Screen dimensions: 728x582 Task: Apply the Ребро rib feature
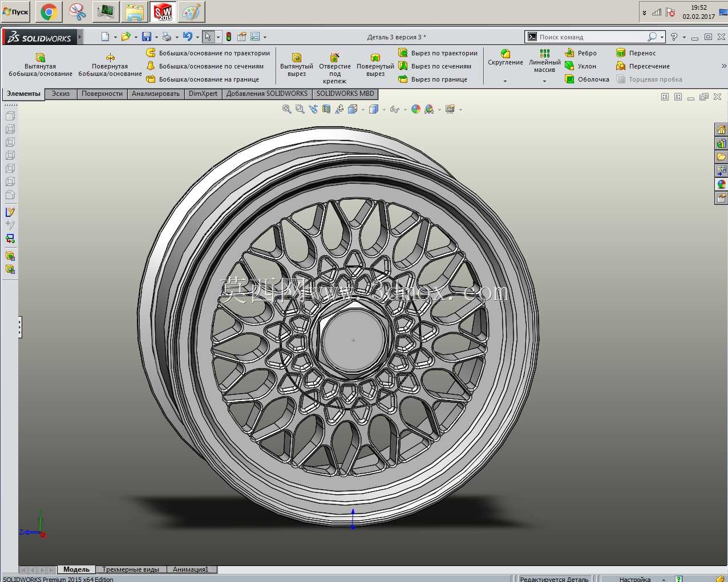pyautogui.click(x=581, y=53)
